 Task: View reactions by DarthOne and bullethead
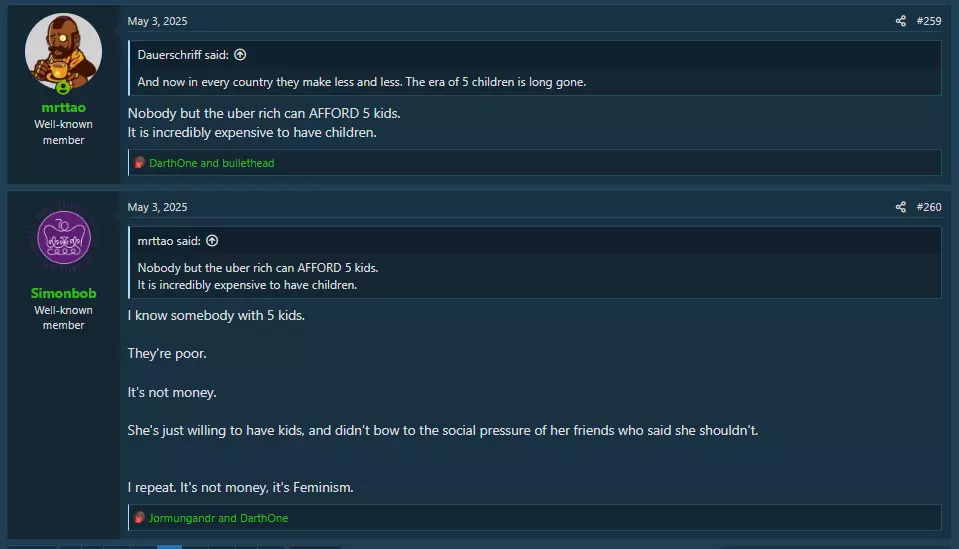pyautogui.click(x=212, y=163)
